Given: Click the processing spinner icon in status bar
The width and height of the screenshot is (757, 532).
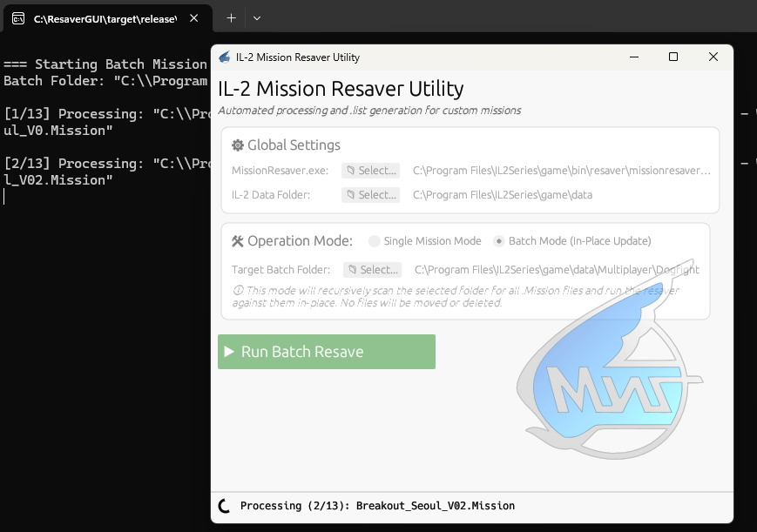Looking at the screenshot, I should 225,506.
